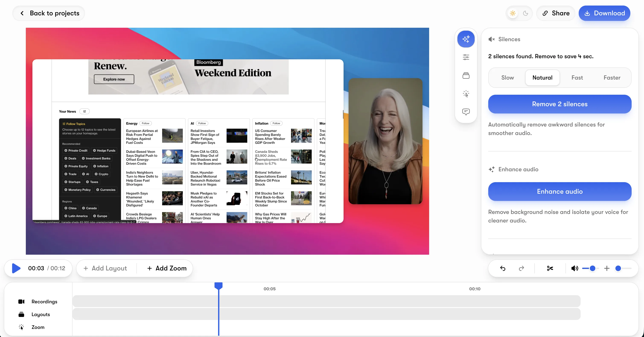Open the cursor click effects panel

tap(466, 94)
